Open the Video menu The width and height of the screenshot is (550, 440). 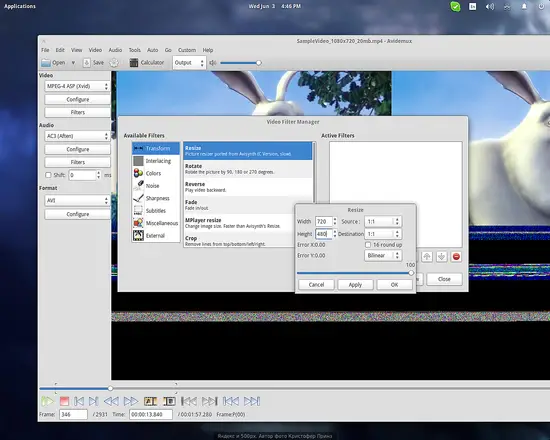click(95, 50)
